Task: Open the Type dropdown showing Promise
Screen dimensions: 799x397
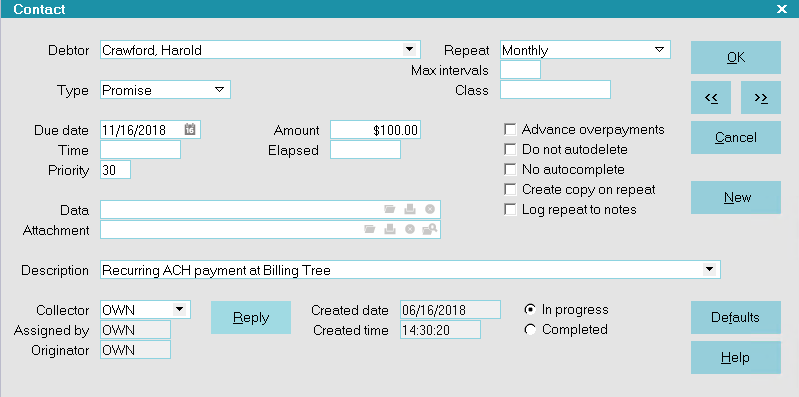Action: coord(220,90)
